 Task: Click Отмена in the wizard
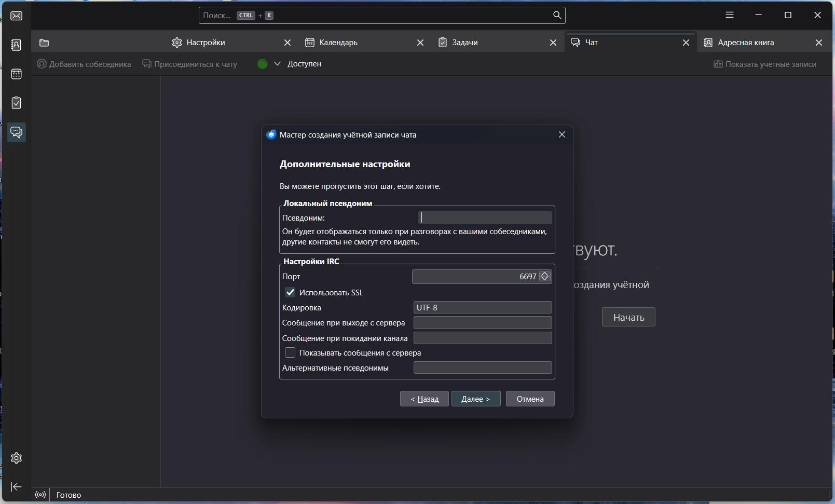(x=530, y=399)
